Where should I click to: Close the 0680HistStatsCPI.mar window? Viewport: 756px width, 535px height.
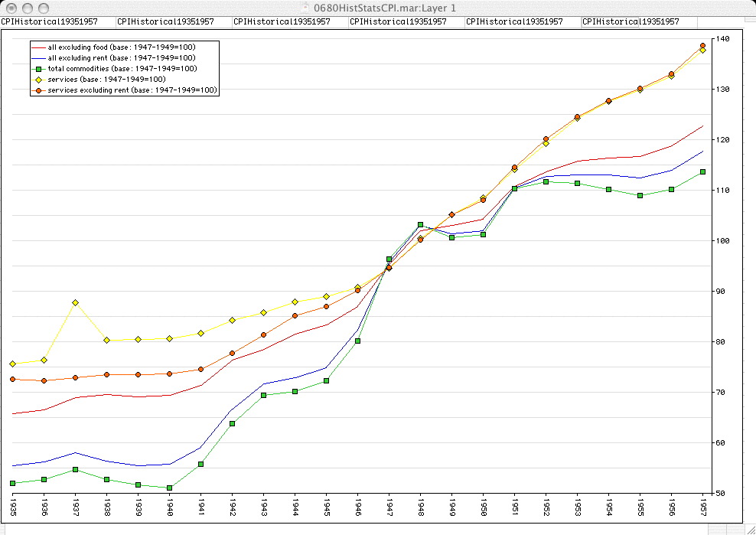click(11, 7)
